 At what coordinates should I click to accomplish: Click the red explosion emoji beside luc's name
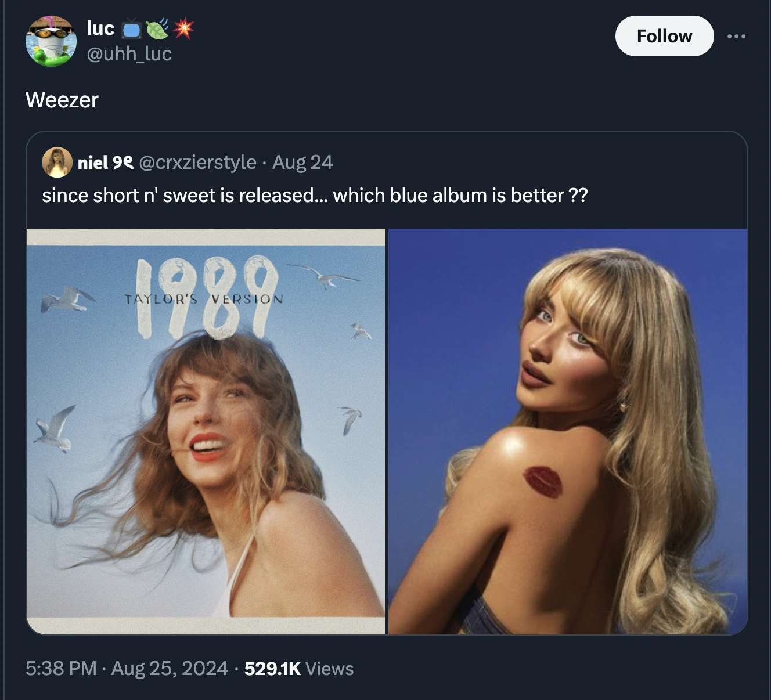[183, 28]
